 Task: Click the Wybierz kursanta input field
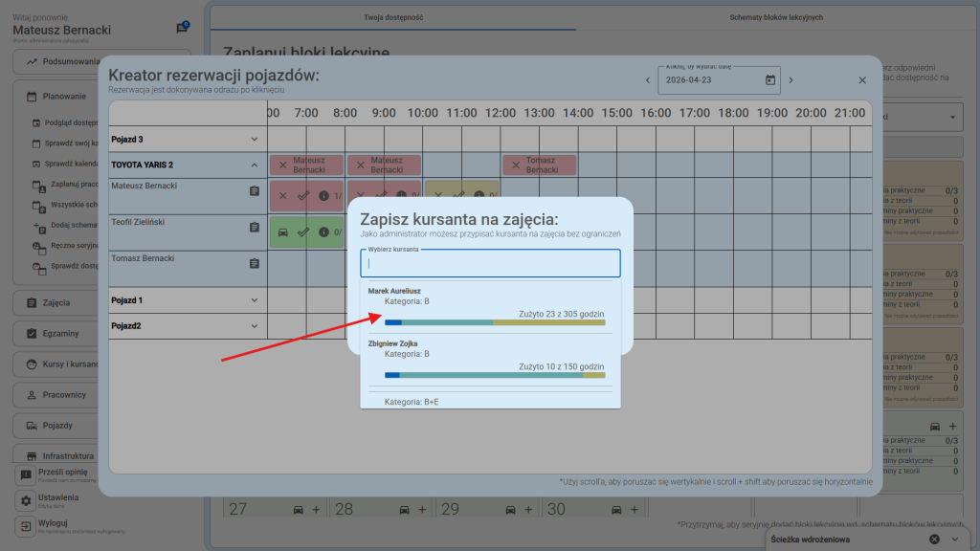point(490,263)
